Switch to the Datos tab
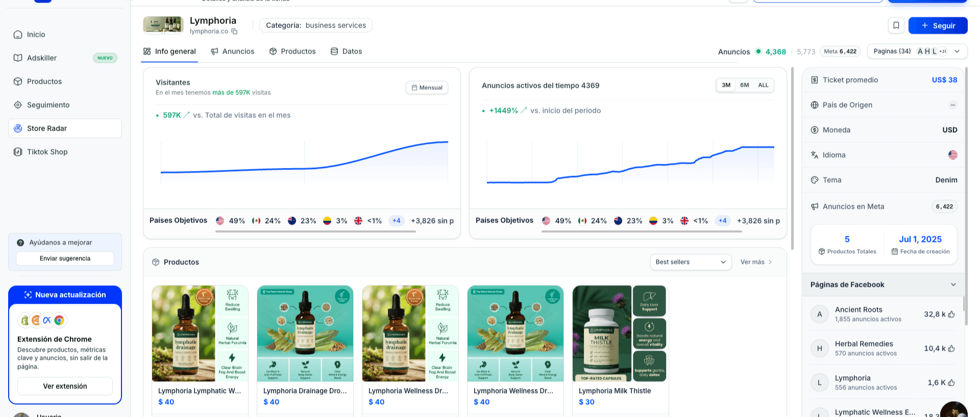This screenshot has width=980, height=417. pyautogui.click(x=346, y=52)
